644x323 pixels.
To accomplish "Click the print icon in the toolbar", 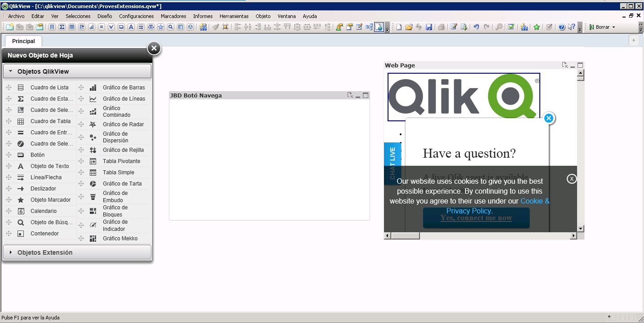I will click(x=441, y=27).
